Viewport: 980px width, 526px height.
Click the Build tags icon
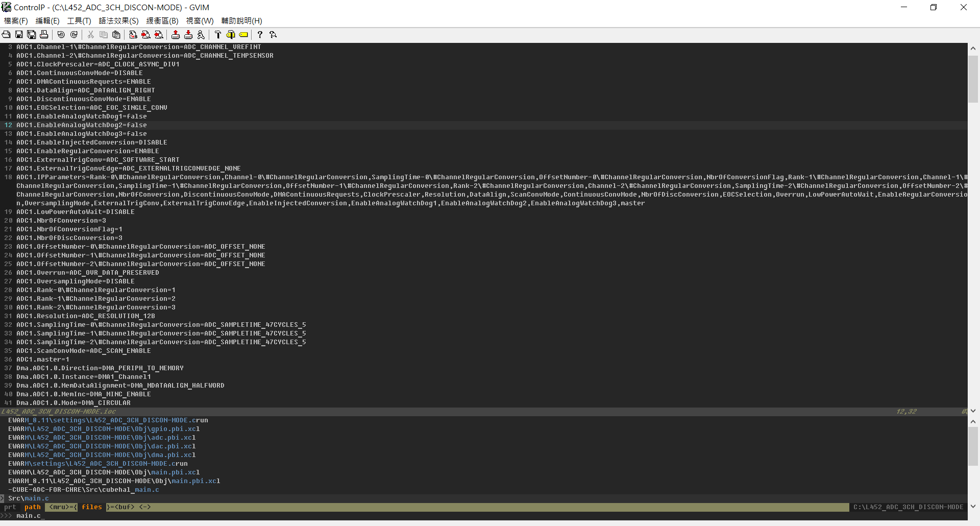tap(231, 35)
